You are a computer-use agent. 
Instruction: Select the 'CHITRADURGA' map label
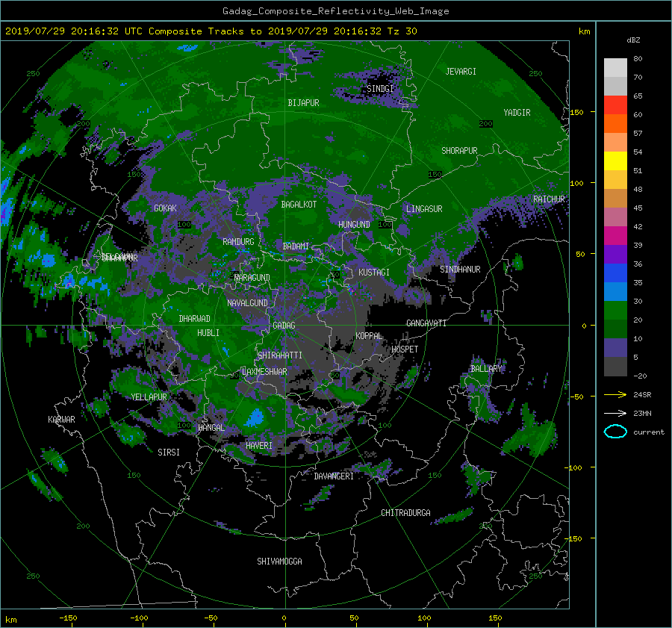[x=406, y=513]
